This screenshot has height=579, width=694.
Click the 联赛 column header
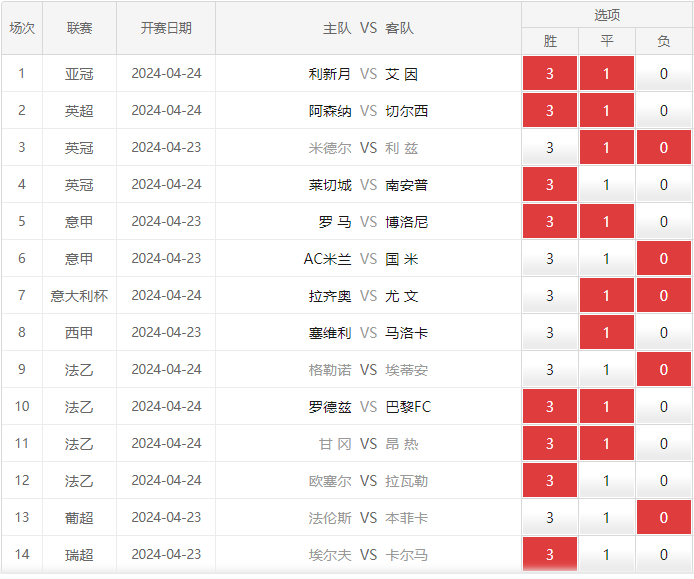click(x=80, y=28)
